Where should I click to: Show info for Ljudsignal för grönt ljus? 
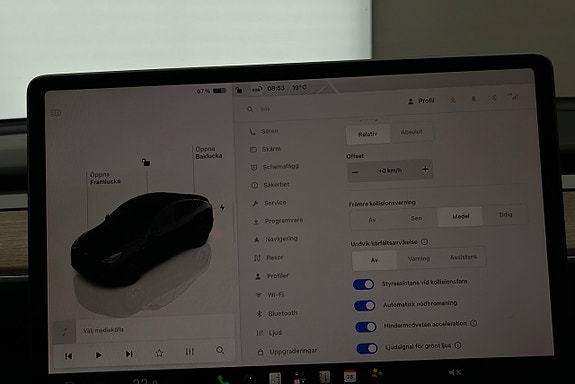point(458,345)
